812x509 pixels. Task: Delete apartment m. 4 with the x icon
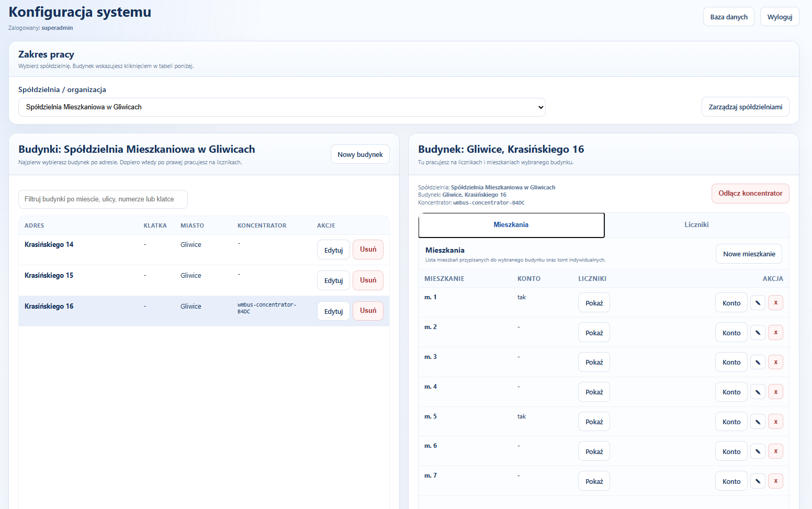tap(775, 392)
